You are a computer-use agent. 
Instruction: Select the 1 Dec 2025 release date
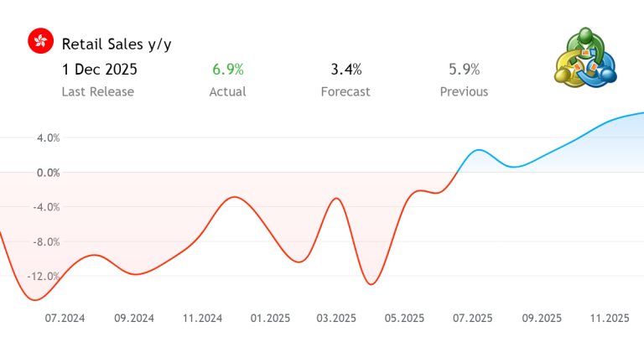(99, 69)
